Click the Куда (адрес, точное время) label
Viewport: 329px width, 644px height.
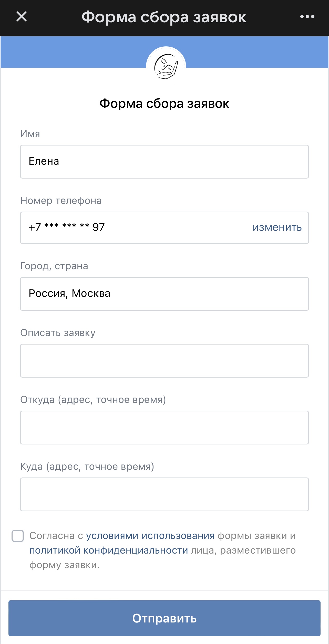(x=87, y=466)
